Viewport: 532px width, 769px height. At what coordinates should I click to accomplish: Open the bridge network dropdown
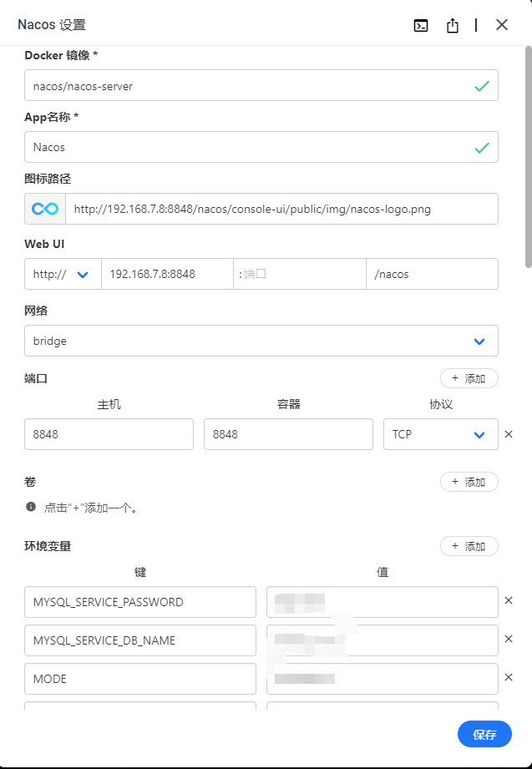click(261, 341)
